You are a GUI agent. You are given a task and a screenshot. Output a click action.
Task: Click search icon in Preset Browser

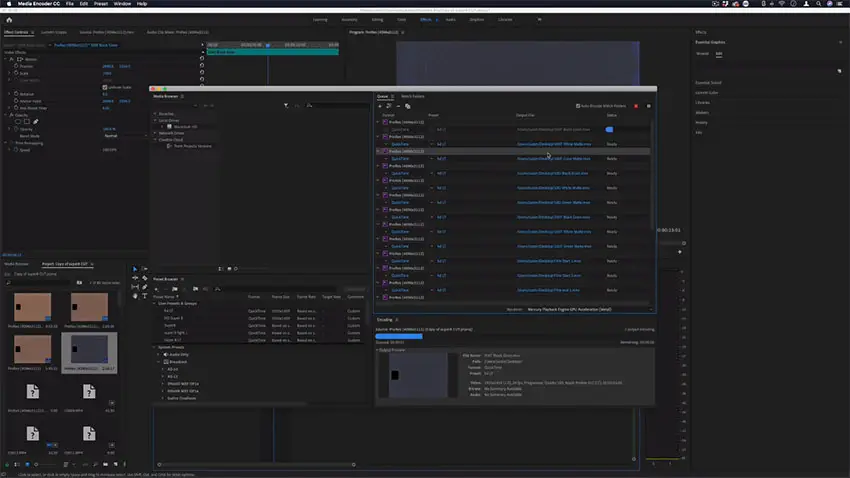click(217, 289)
